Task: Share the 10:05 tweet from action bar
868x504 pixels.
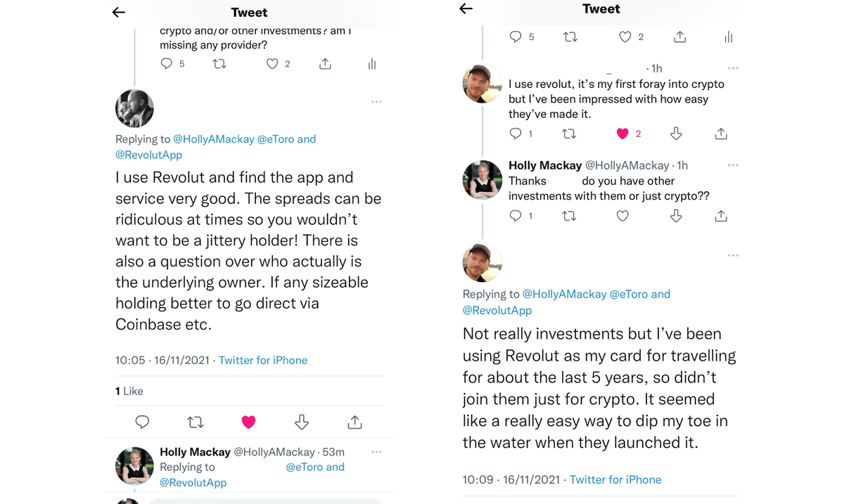Action: 355,422
